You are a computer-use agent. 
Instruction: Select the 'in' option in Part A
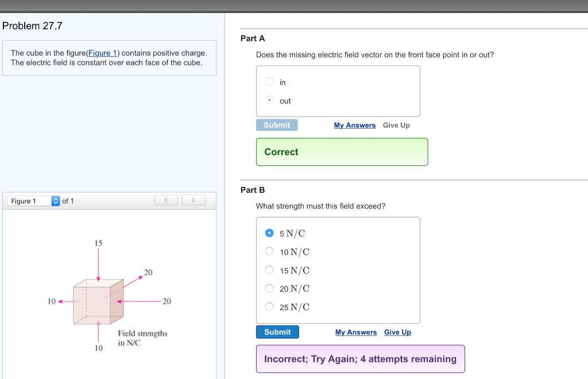tap(269, 82)
